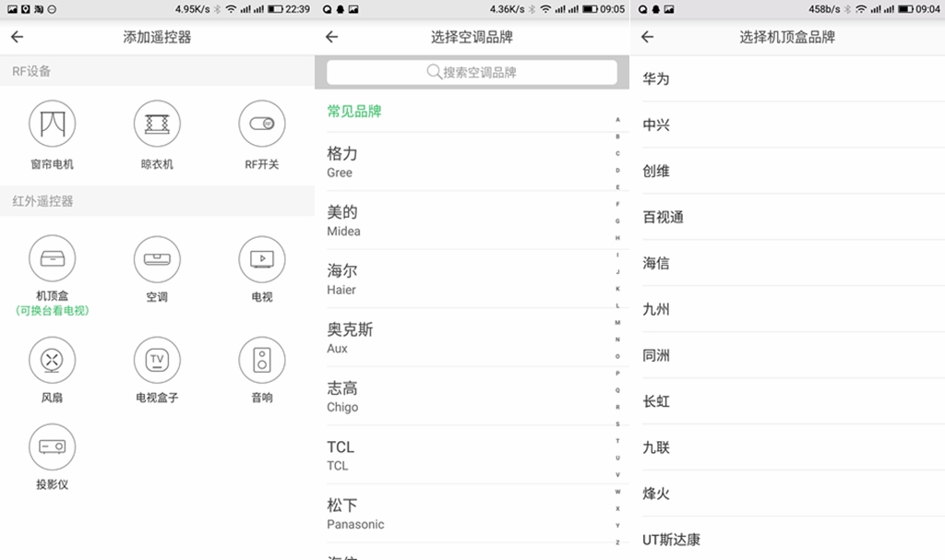Jump to letter M in alphabet index
This screenshot has width=945, height=560.
(617, 323)
